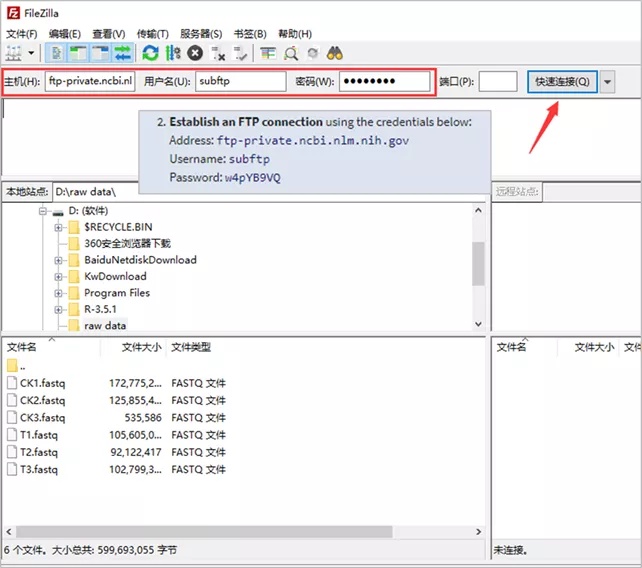Open directory listing filters
The width and height of the screenshot is (642, 568).
268,54
